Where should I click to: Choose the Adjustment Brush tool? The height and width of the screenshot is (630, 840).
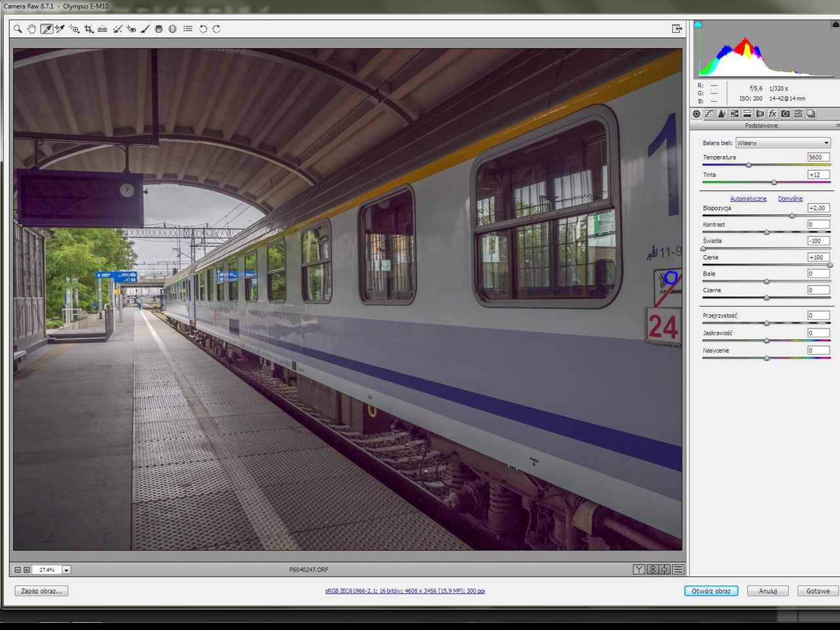point(145,29)
